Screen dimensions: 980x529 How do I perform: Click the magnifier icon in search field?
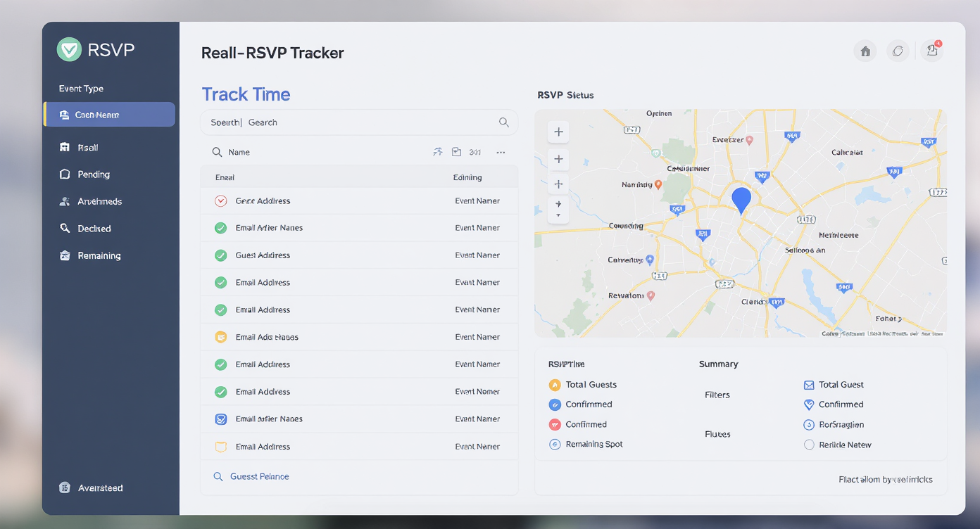click(x=503, y=122)
